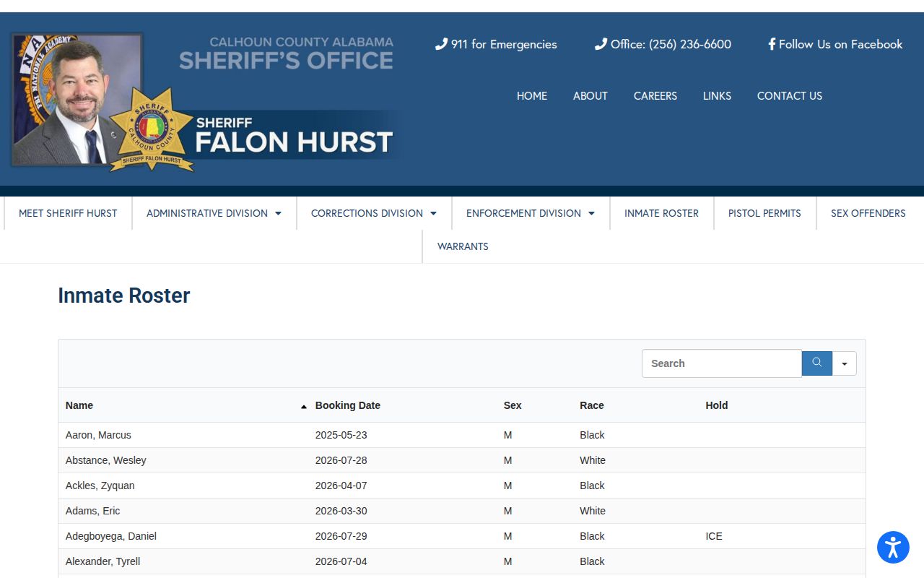Screen dimensions: 924x578
Task: Go to Meet Sheriff Hurst page
Action: (68, 213)
